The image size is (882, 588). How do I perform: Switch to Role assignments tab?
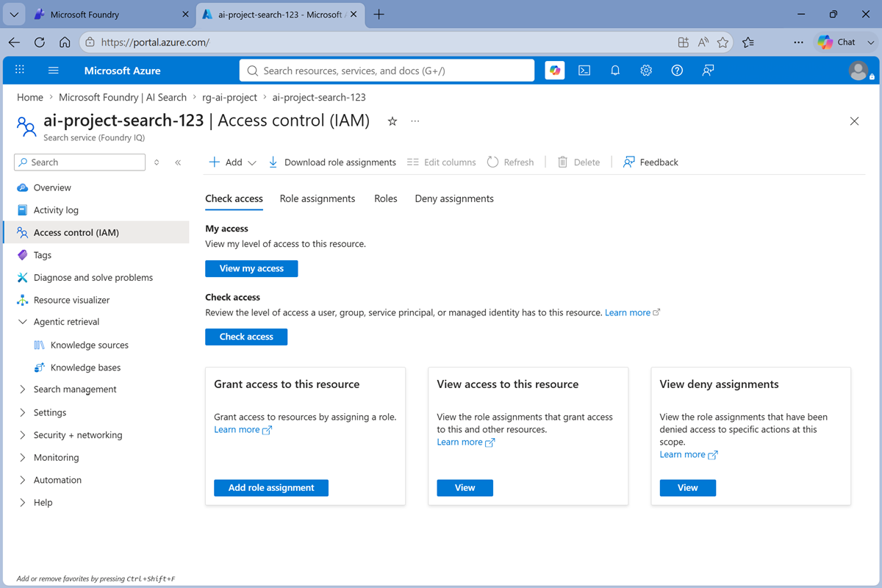(x=318, y=198)
